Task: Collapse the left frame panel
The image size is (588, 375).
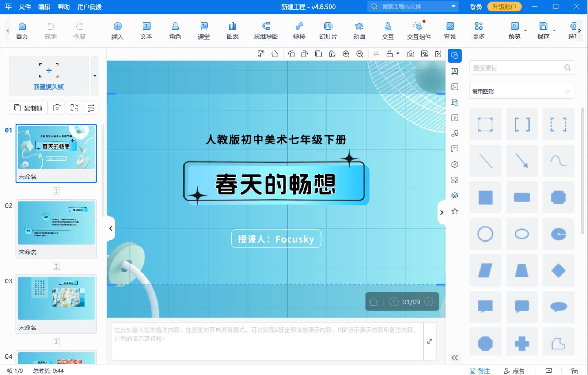Action: pyautogui.click(x=111, y=228)
